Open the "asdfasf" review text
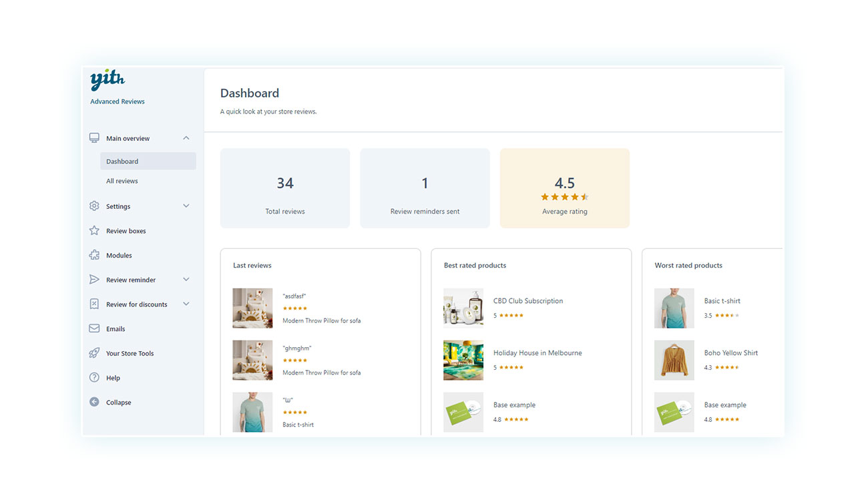The height and width of the screenshot is (504, 868). 294,296
